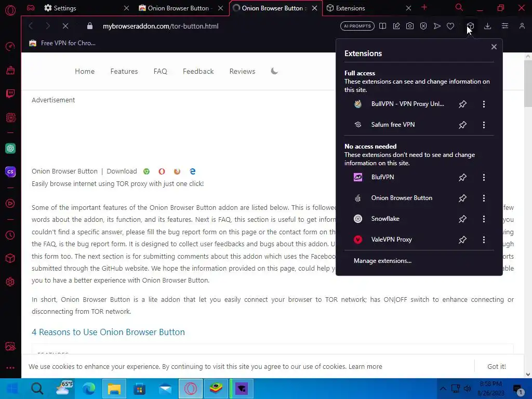The height and width of the screenshot is (399, 532).
Task: Click the profile icon in toolbar
Action: [522, 26]
